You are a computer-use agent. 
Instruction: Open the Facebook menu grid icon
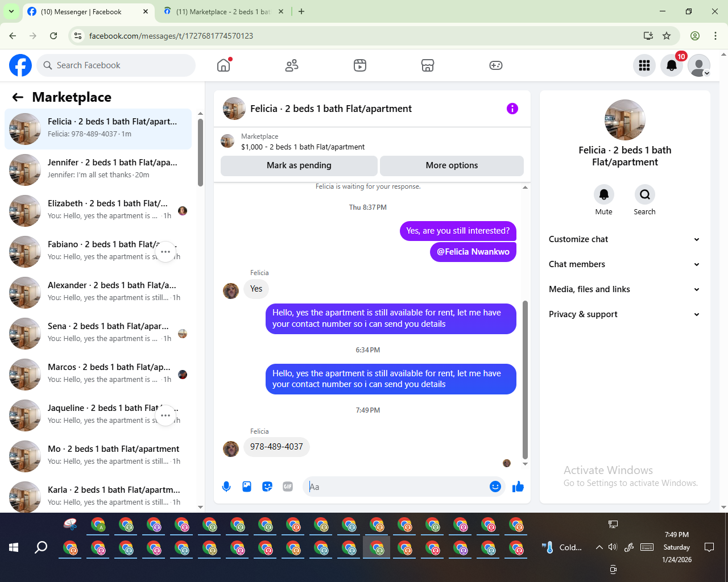[x=644, y=65]
